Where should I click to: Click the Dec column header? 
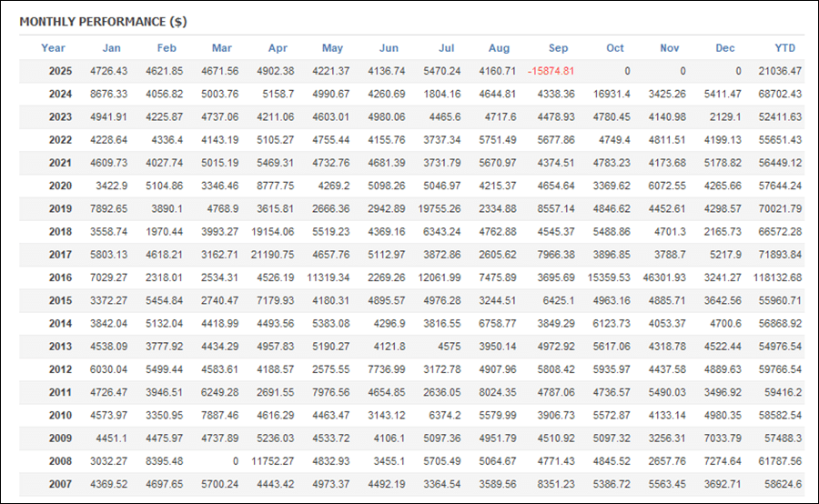(x=725, y=48)
